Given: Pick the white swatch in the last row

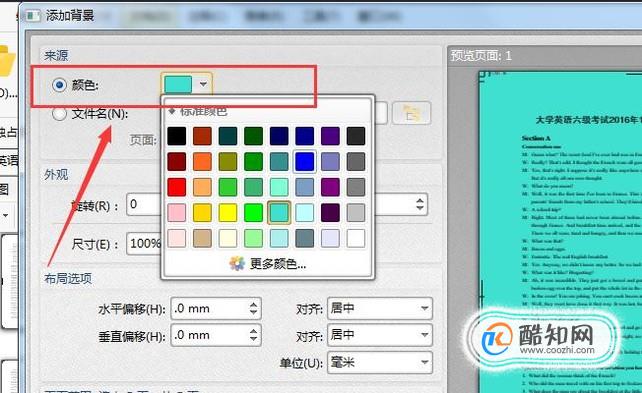Looking at the screenshot, I should (x=355, y=238).
